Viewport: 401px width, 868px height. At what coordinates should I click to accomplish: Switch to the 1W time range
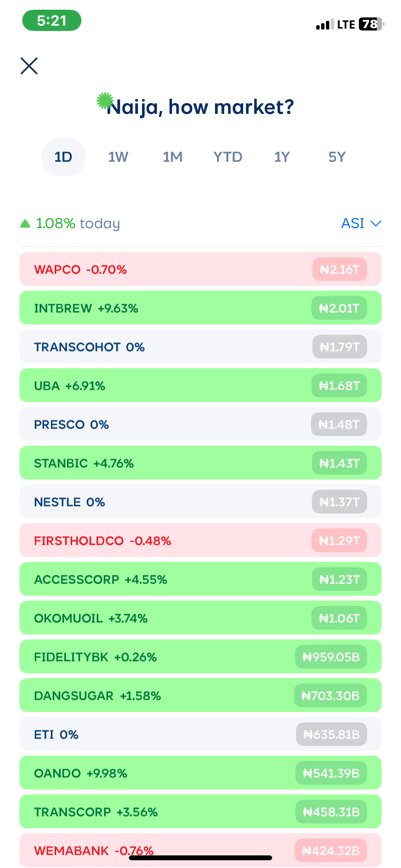(118, 157)
